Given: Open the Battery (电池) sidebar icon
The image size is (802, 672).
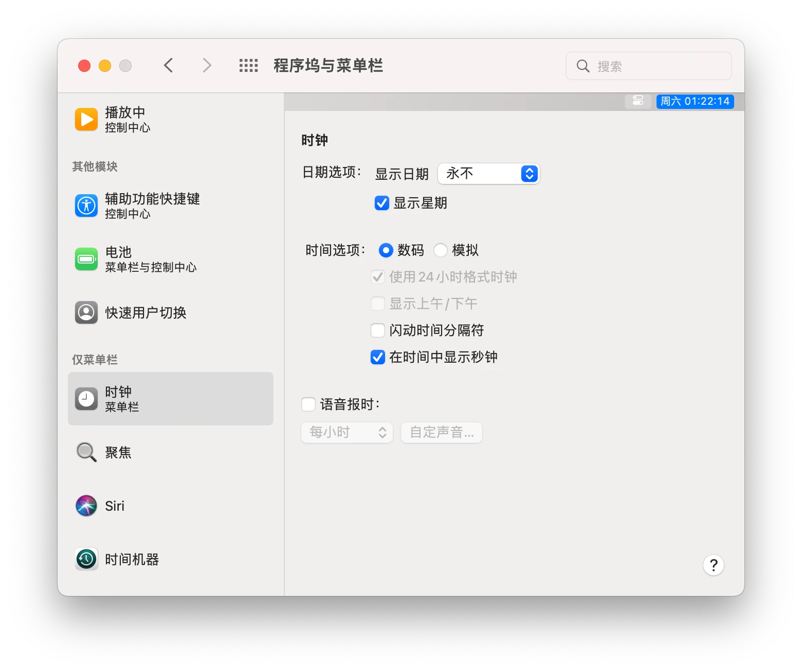Looking at the screenshot, I should point(86,259).
